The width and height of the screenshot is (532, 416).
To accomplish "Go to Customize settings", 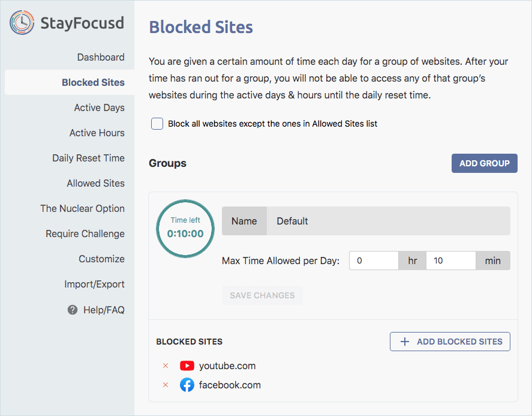I will click(x=102, y=259).
